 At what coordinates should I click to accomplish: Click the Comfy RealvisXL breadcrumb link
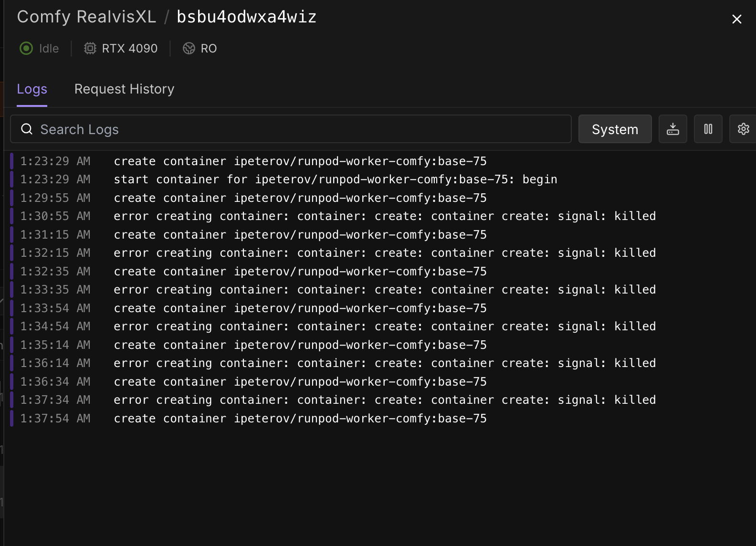[86, 17]
